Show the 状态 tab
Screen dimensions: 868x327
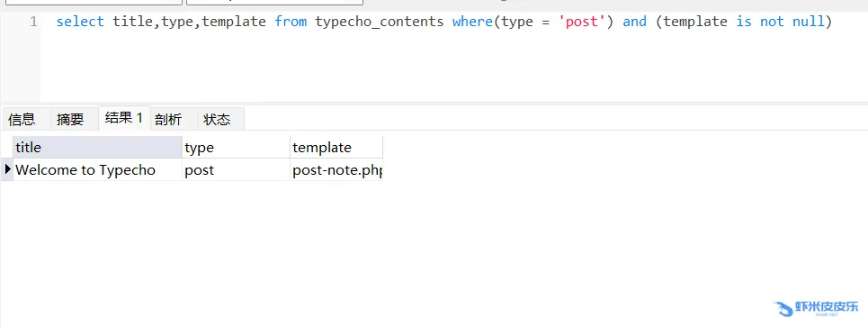click(217, 119)
